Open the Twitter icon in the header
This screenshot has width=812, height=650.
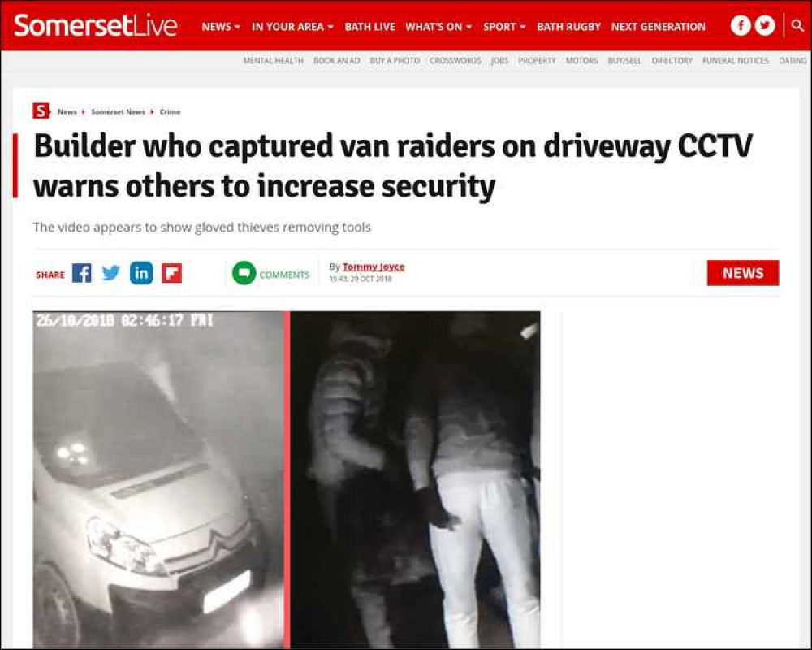tap(764, 26)
